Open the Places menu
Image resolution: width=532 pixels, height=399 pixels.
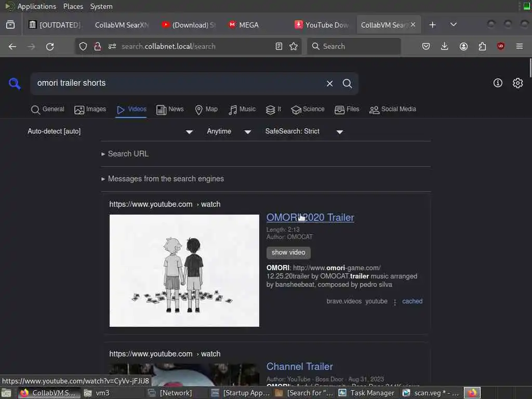73,6
